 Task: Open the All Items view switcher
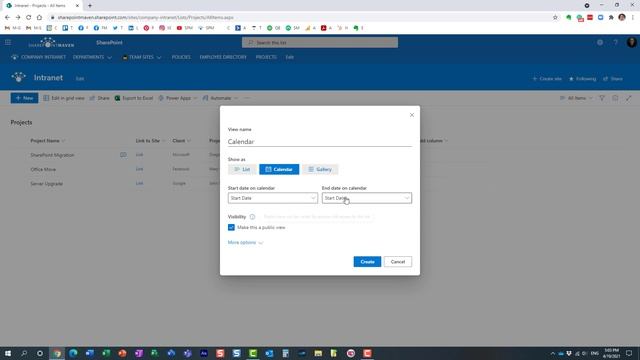coord(576,98)
